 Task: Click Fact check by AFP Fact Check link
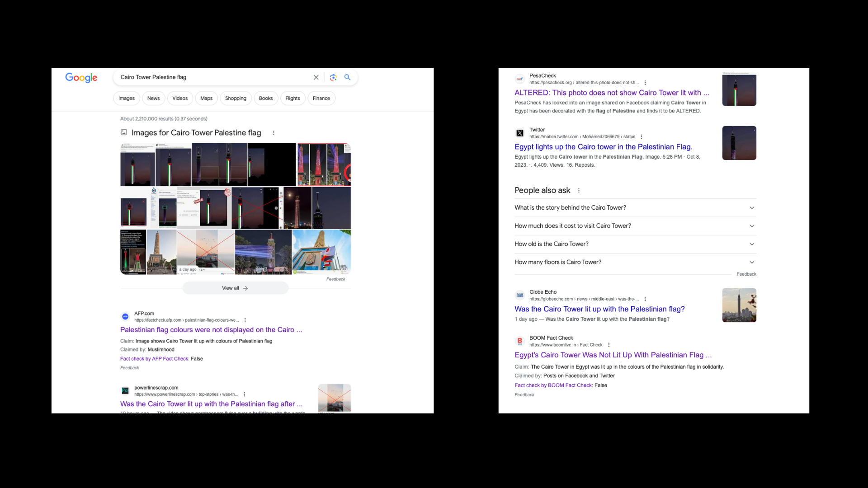[x=155, y=359]
